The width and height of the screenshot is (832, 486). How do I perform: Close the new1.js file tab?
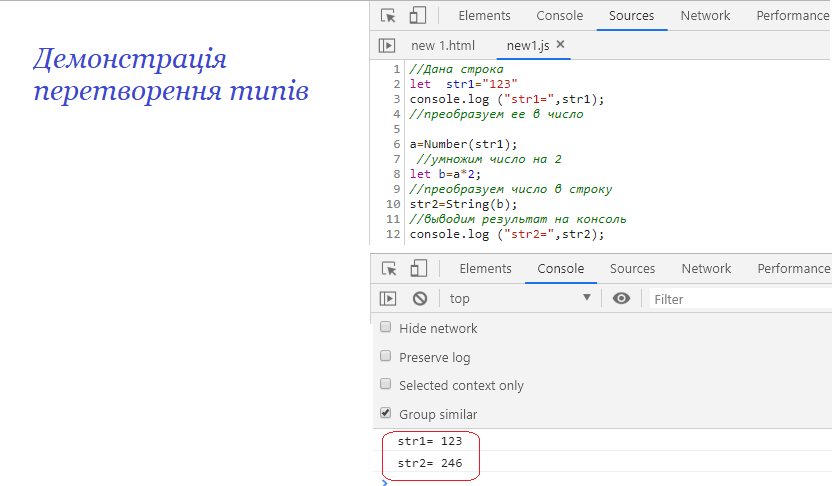pyautogui.click(x=560, y=45)
